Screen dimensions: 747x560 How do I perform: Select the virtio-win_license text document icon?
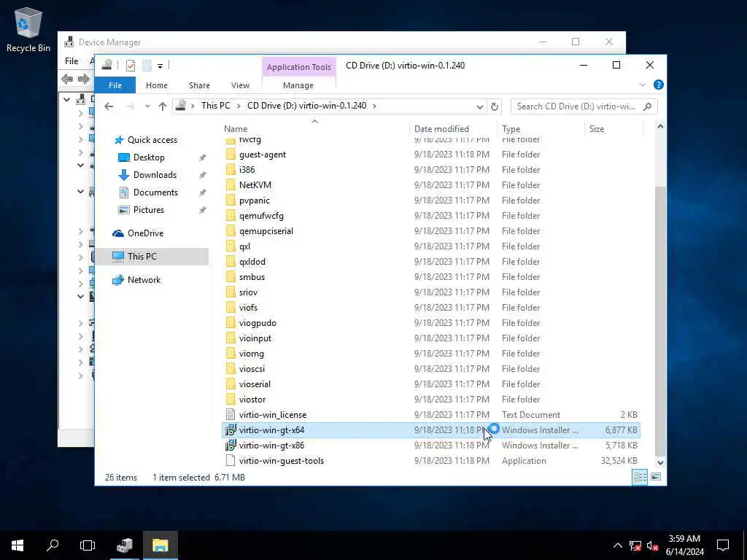(x=231, y=415)
